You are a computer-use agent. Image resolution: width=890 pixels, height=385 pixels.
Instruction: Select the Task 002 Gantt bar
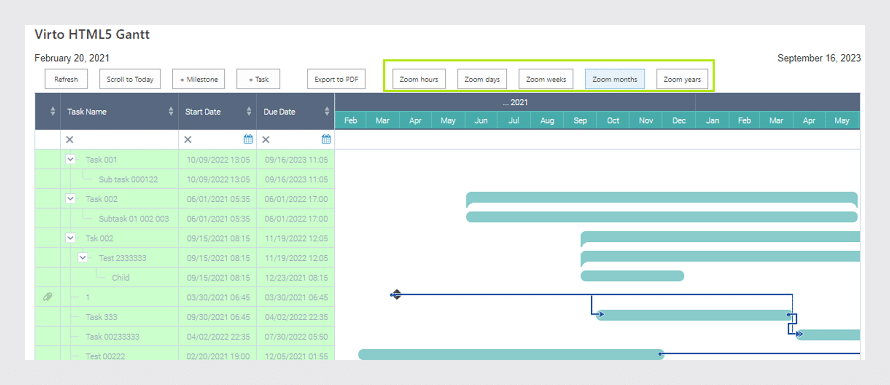point(662,198)
